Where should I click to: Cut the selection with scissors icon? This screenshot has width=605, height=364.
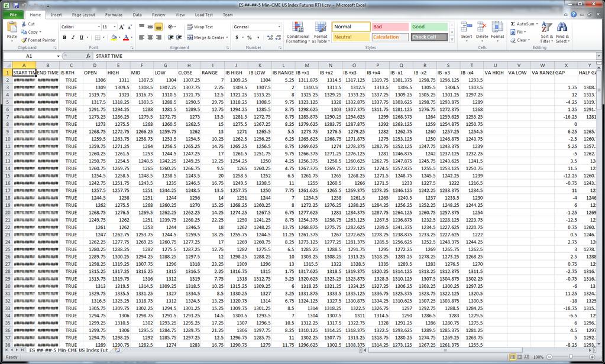coord(24,24)
